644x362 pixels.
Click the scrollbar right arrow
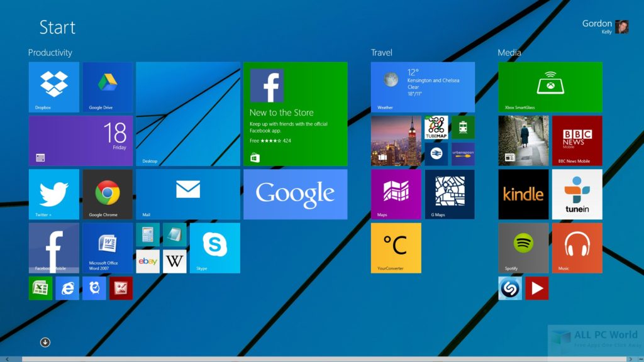[630, 359]
